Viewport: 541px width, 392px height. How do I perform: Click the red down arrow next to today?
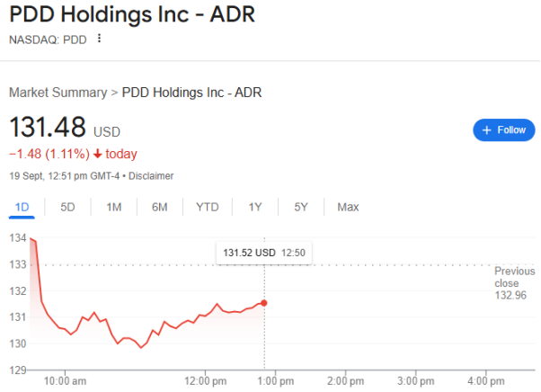tap(97, 154)
